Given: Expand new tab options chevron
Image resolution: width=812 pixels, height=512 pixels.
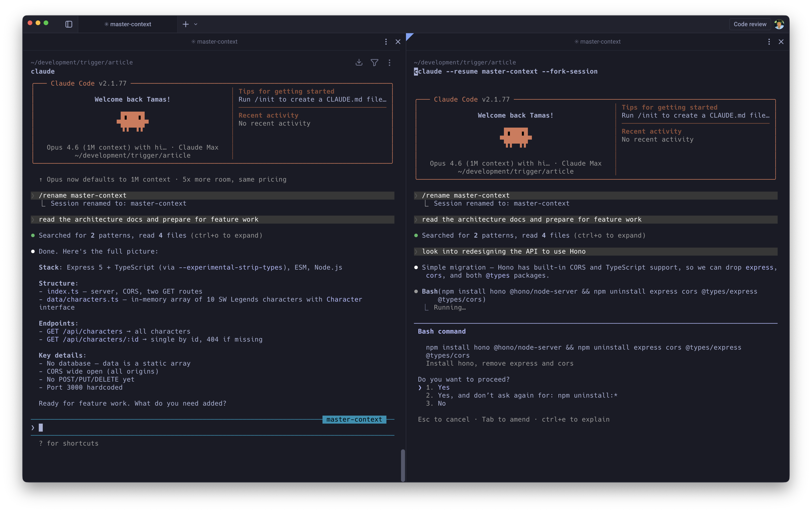Looking at the screenshot, I should (196, 24).
